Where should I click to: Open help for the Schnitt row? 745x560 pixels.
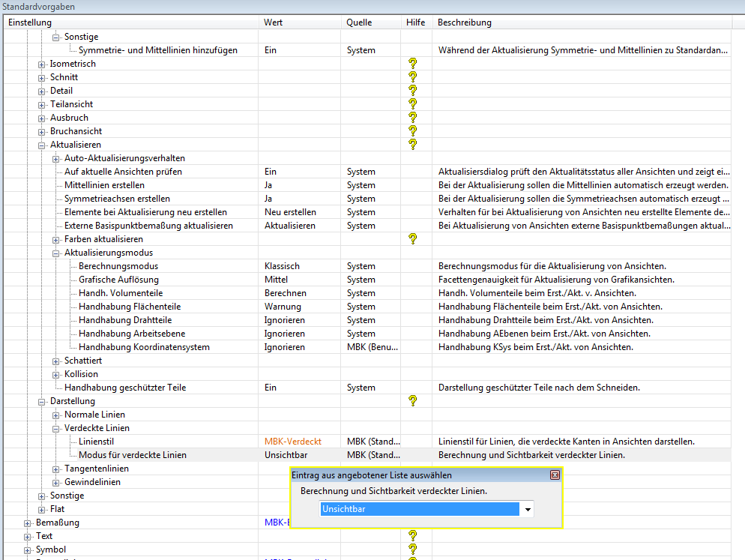[x=412, y=76]
